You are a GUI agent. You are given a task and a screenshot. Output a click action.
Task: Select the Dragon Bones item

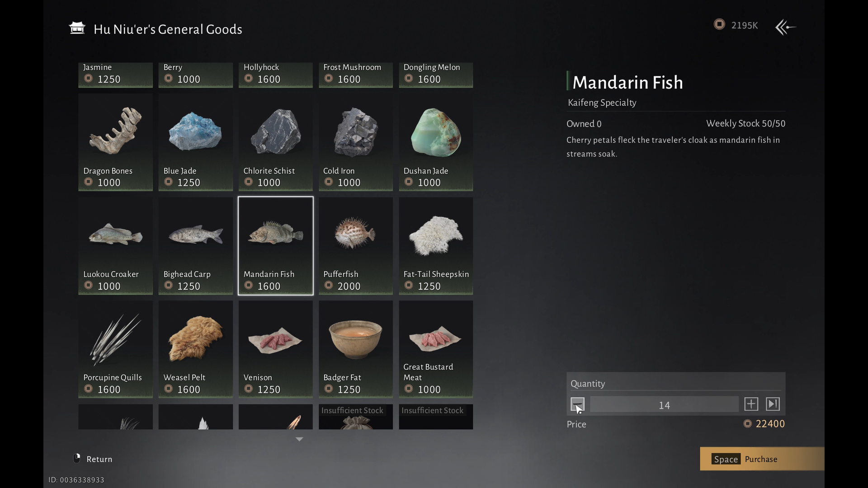[115, 142]
